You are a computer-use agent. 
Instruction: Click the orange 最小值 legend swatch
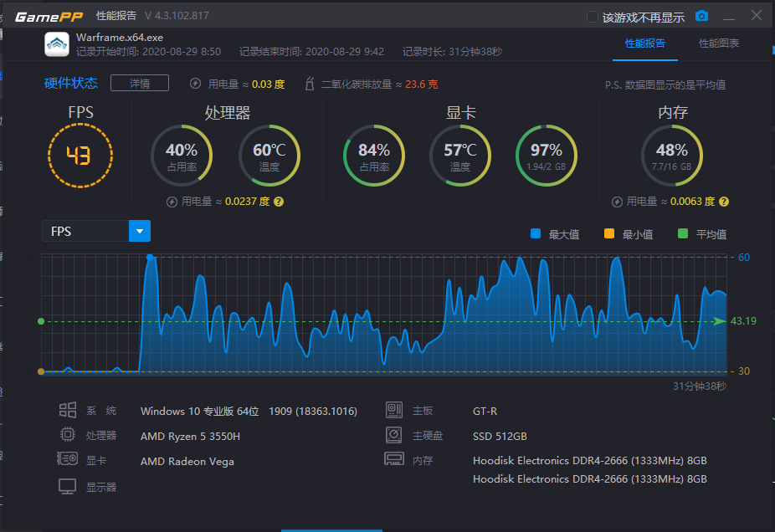609,233
